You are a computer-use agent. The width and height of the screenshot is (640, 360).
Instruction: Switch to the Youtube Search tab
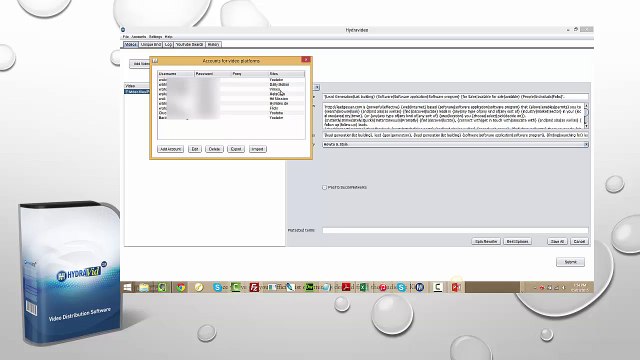pos(189,44)
